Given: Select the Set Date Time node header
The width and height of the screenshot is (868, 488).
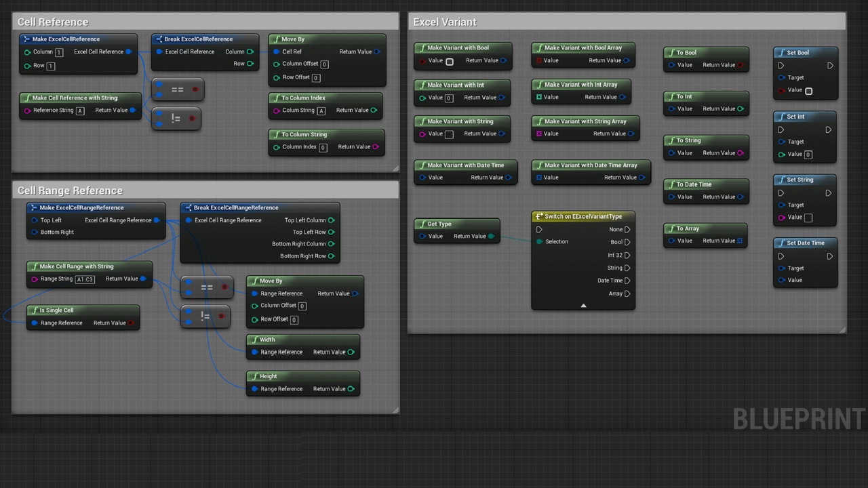Looking at the screenshot, I should pyautogui.click(x=805, y=243).
